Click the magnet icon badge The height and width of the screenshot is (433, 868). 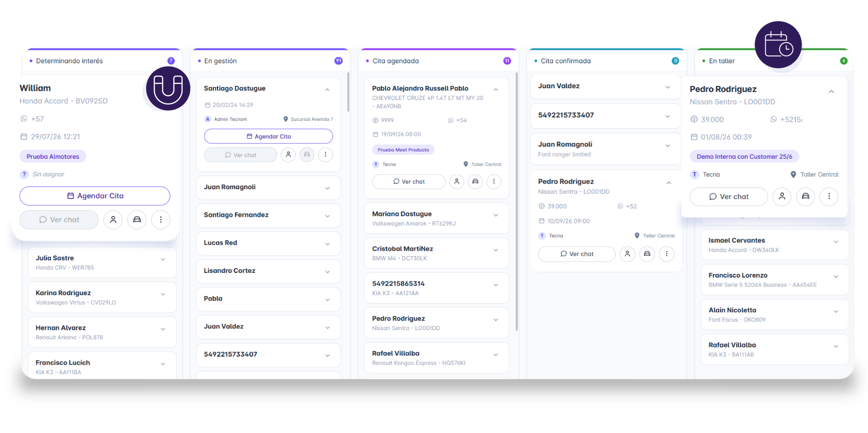pos(168,88)
